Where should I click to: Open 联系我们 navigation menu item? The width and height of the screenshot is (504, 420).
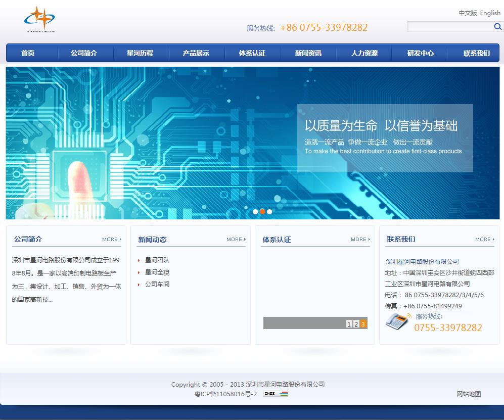tap(476, 53)
